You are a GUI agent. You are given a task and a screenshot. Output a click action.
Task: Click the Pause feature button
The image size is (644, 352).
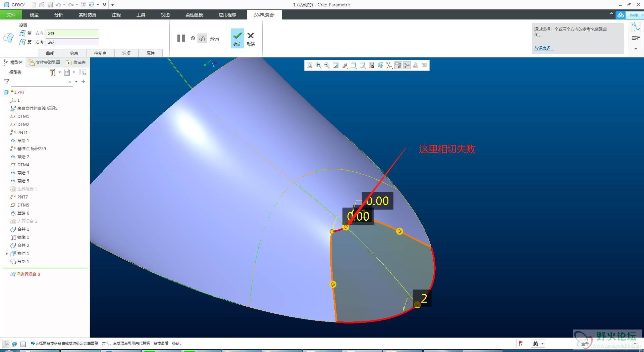[181, 38]
